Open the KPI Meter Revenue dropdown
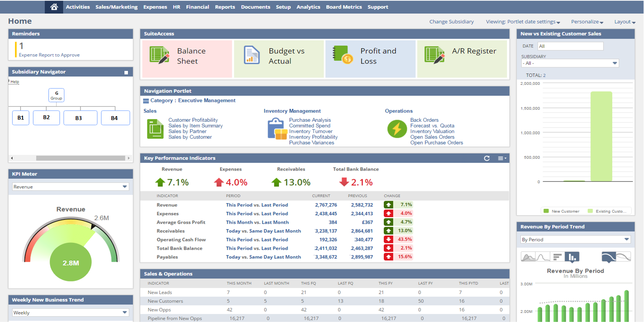Screen dimensions: 644x328 [70, 187]
